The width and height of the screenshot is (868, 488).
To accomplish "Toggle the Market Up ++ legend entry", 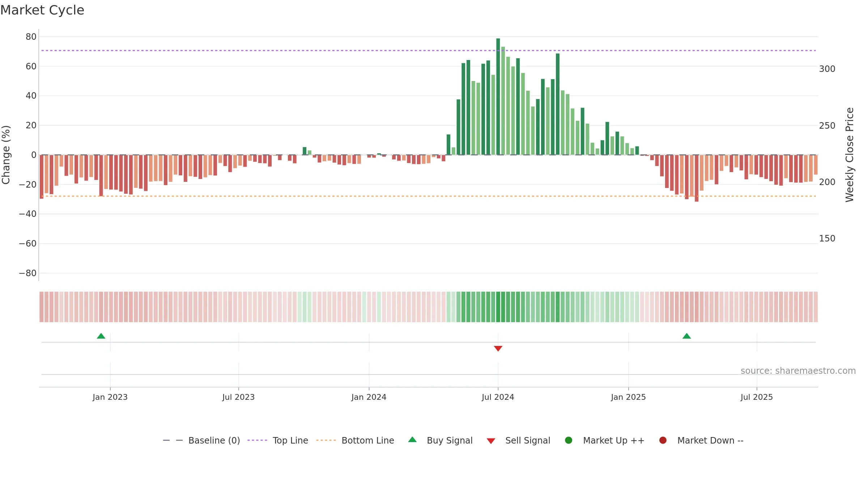I will coord(605,440).
